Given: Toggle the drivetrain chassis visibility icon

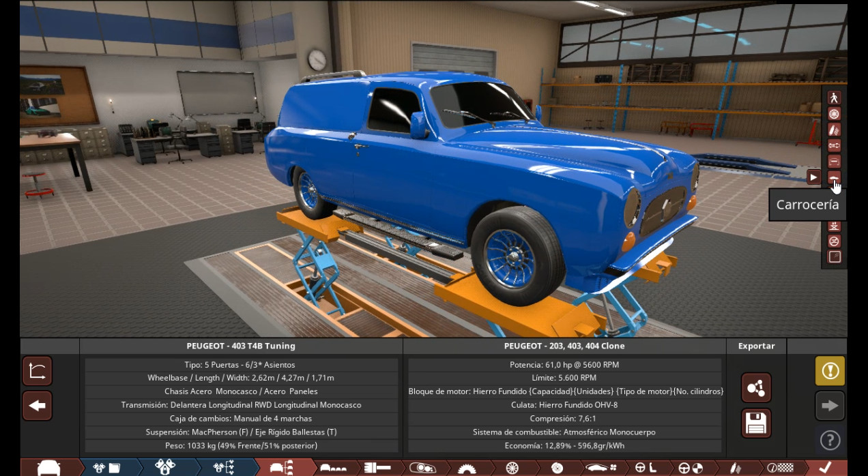Looking at the screenshot, I should point(834,145).
